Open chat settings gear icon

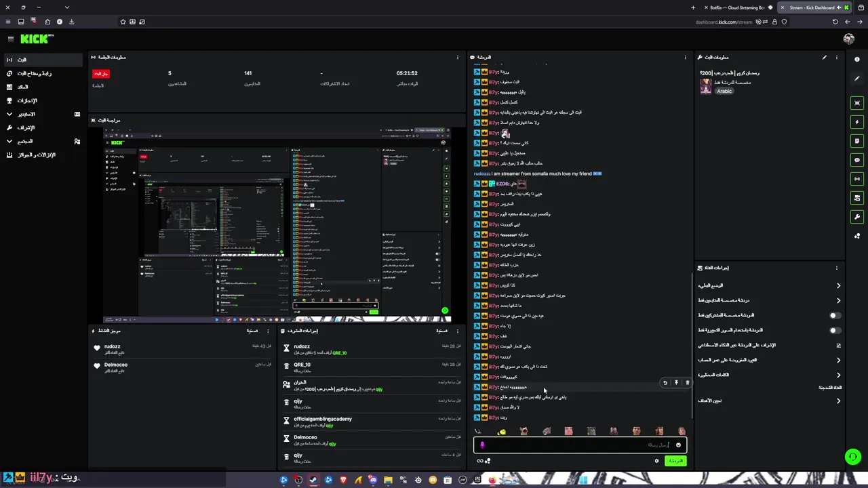[x=656, y=461]
